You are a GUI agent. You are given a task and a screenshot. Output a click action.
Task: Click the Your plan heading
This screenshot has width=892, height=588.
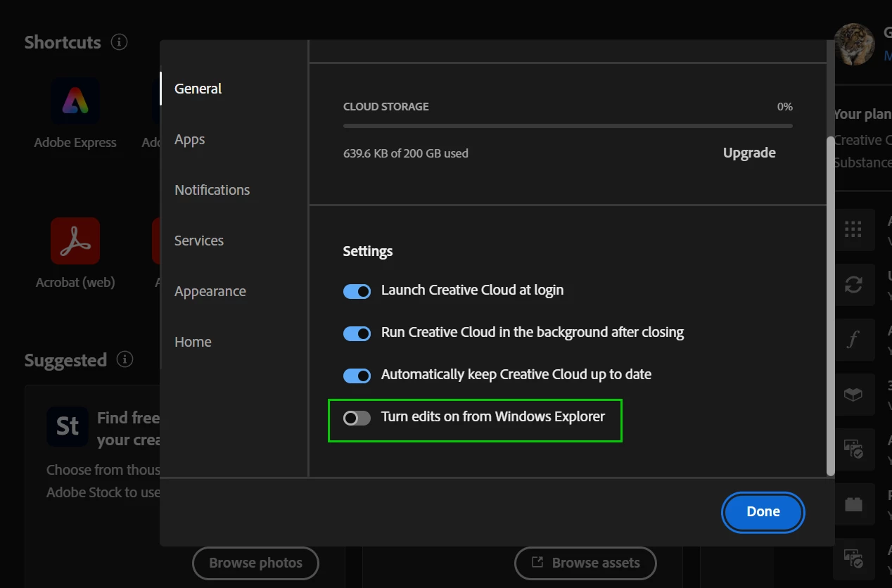[x=862, y=114]
